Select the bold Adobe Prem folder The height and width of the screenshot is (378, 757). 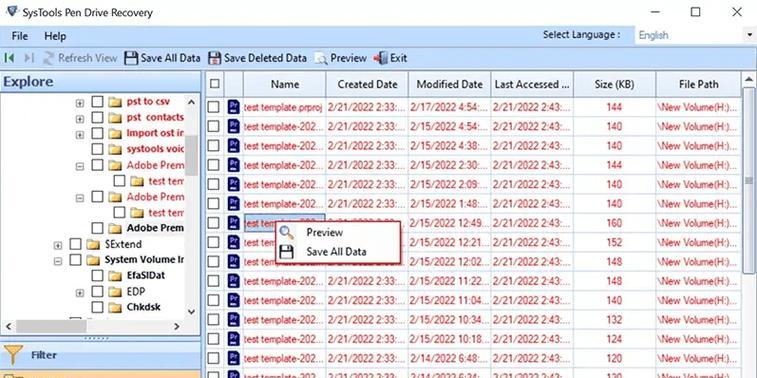click(155, 228)
